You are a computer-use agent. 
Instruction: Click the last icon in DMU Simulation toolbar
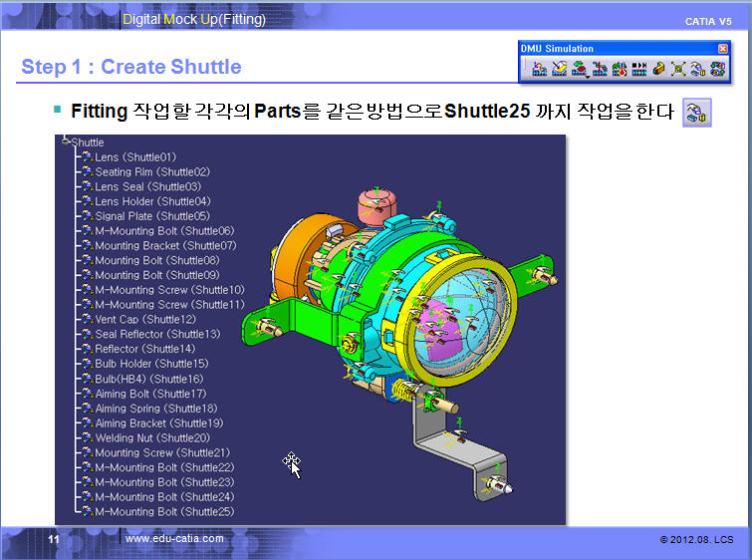[x=716, y=69]
